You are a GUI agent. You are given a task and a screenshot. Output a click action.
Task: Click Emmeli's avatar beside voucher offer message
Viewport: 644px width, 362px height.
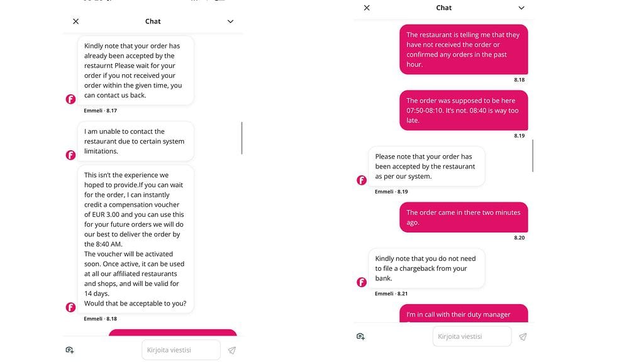70,307
